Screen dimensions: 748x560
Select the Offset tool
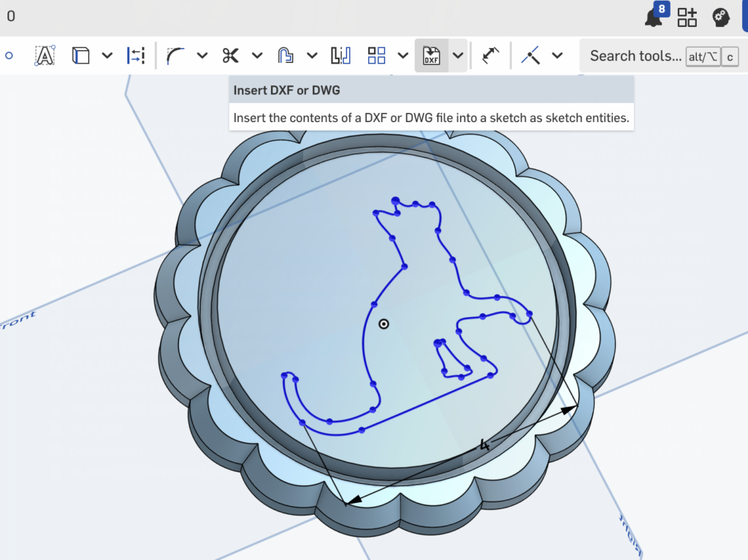286,55
